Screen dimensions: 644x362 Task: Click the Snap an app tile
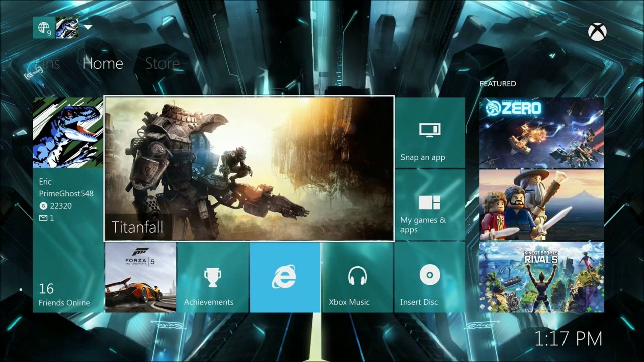pos(430,133)
